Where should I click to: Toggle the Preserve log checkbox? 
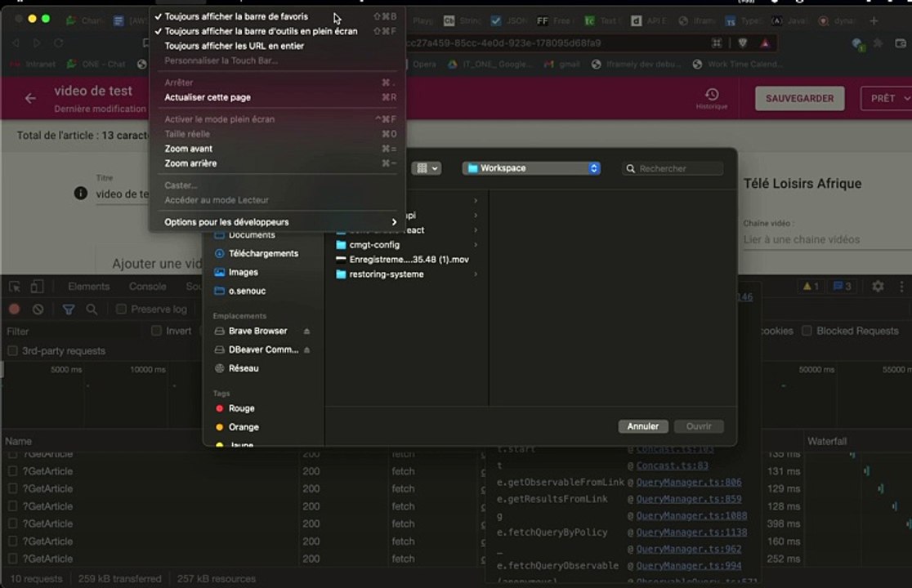pyautogui.click(x=121, y=309)
